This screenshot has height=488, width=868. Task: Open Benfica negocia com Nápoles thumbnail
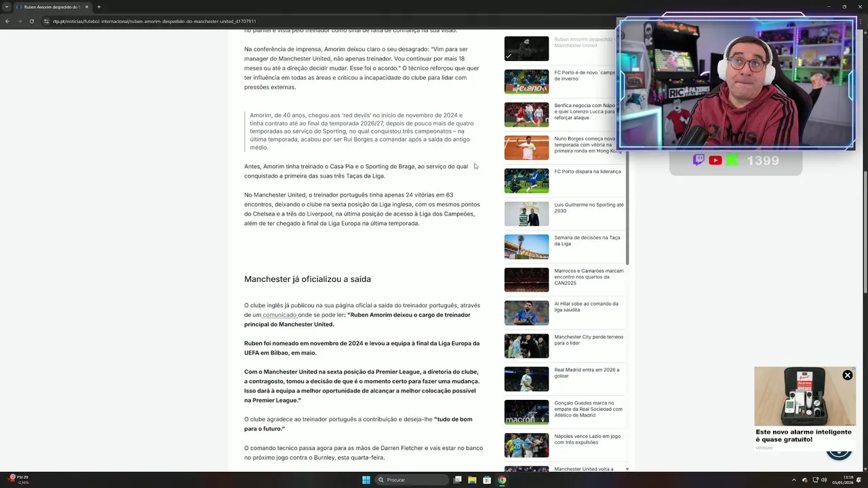[x=526, y=115]
